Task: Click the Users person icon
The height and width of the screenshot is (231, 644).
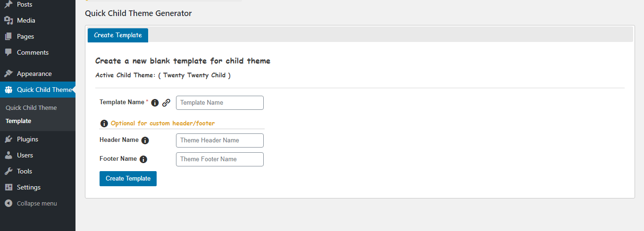Action: pyautogui.click(x=8, y=155)
